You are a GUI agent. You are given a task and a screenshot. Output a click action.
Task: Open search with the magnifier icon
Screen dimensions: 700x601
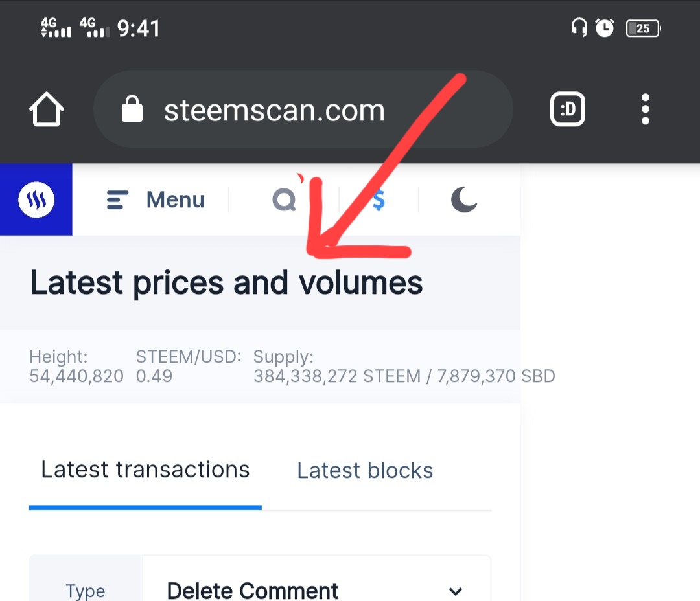click(285, 199)
